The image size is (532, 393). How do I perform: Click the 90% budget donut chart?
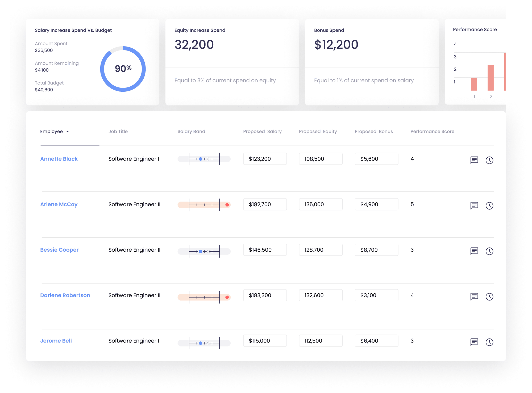coord(123,69)
